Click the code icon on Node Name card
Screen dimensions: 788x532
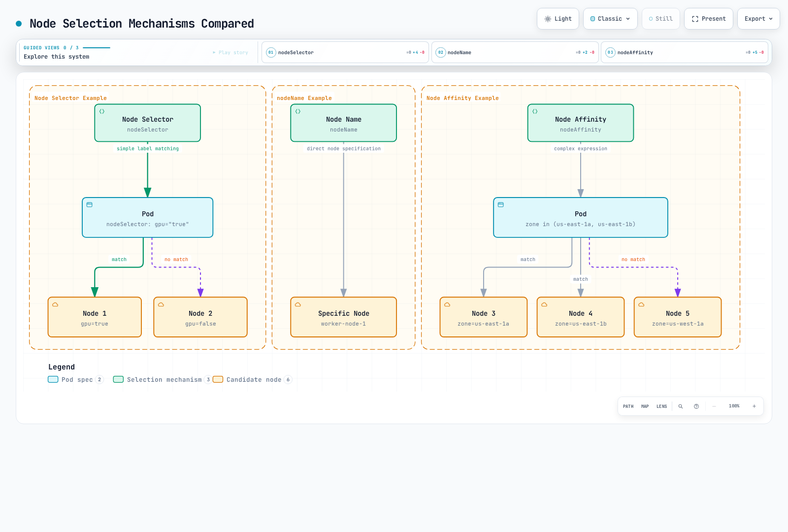(298, 111)
